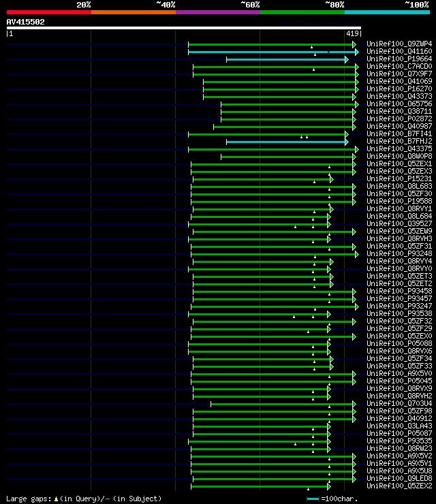Screen dimensions: 436x504
Task: Click the green alignment bar for UniRef100_Q43375
Action: pos(273,149)
